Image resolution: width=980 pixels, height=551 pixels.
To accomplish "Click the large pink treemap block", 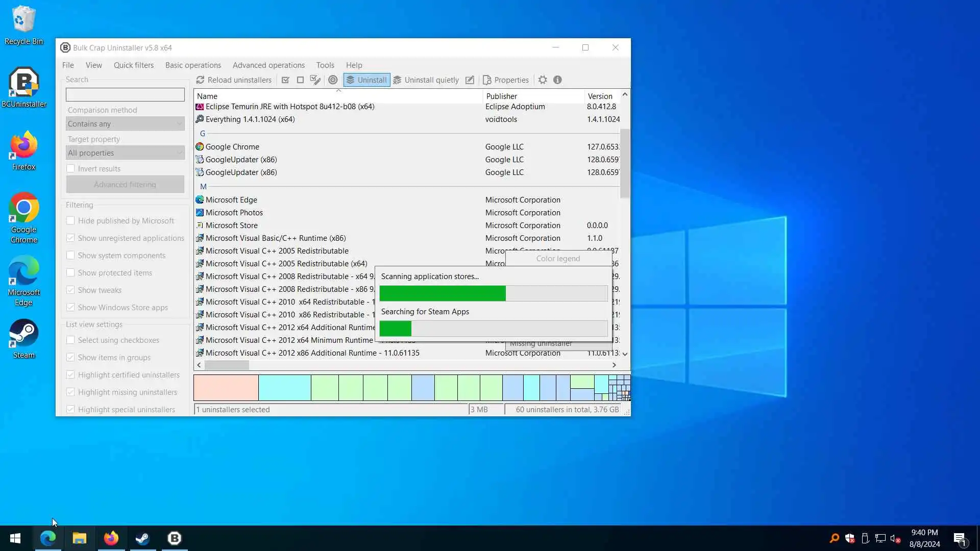I will point(226,388).
